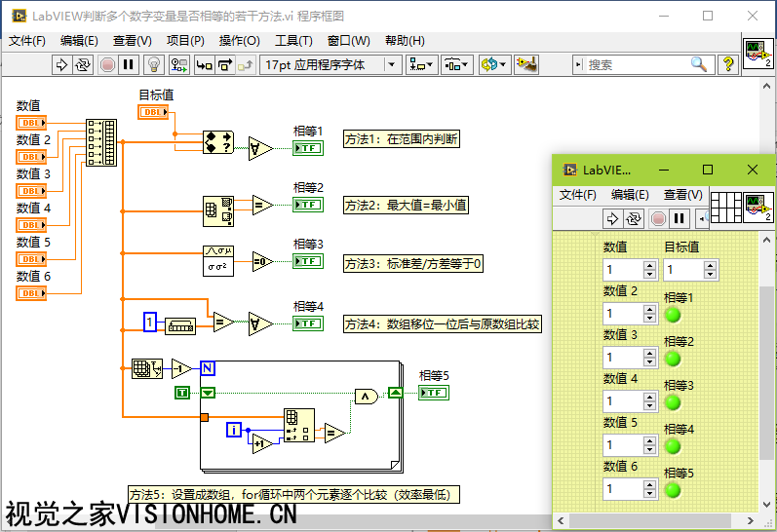Image resolution: width=777 pixels, height=532 pixels.
Task: Toggle highlight execution light bulb
Action: tap(153, 65)
